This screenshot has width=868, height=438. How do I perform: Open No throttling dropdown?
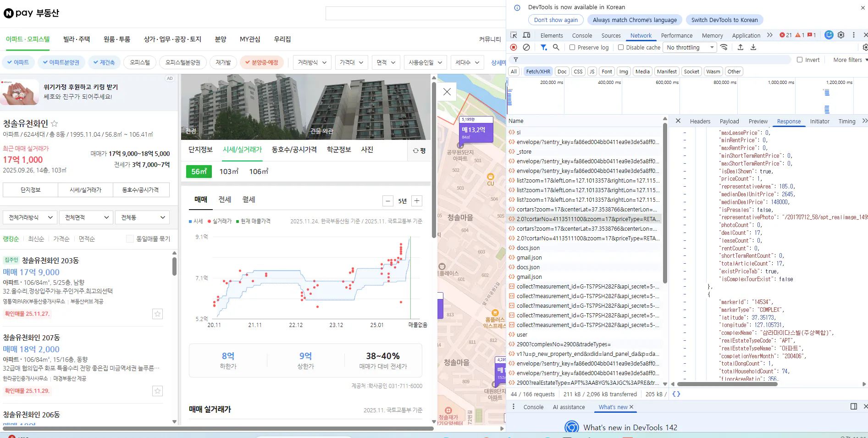(x=689, y=47)
